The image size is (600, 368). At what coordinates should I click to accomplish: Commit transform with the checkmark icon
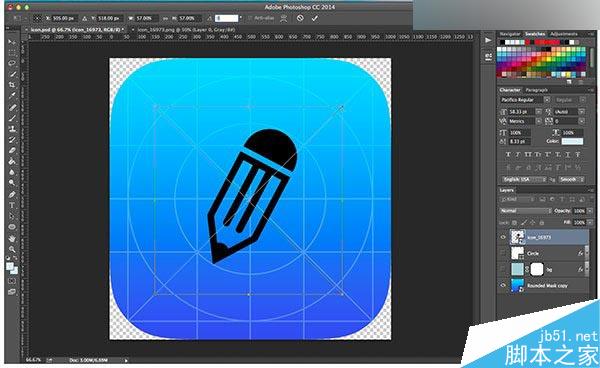315,18
